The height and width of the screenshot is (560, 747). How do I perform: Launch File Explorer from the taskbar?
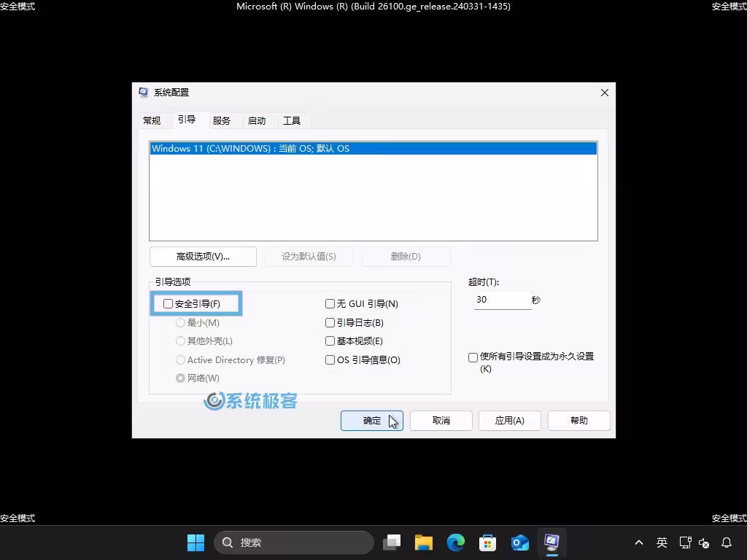[424, 542]
